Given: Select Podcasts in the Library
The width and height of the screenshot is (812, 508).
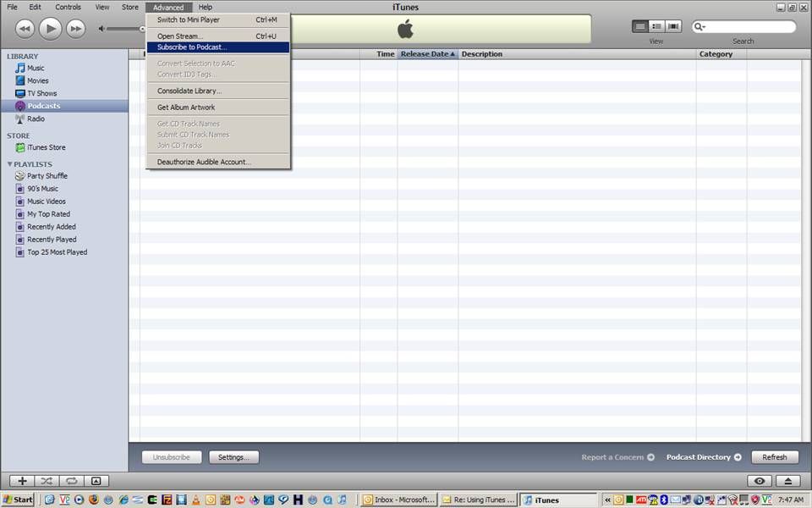Looking at the screenshot, I should pos(64,106).
